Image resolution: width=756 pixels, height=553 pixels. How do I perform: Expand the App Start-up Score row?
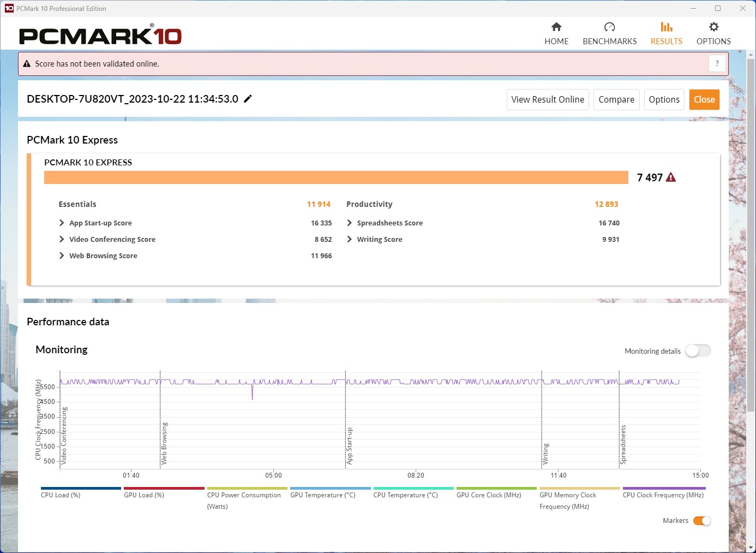click(62, 223)
